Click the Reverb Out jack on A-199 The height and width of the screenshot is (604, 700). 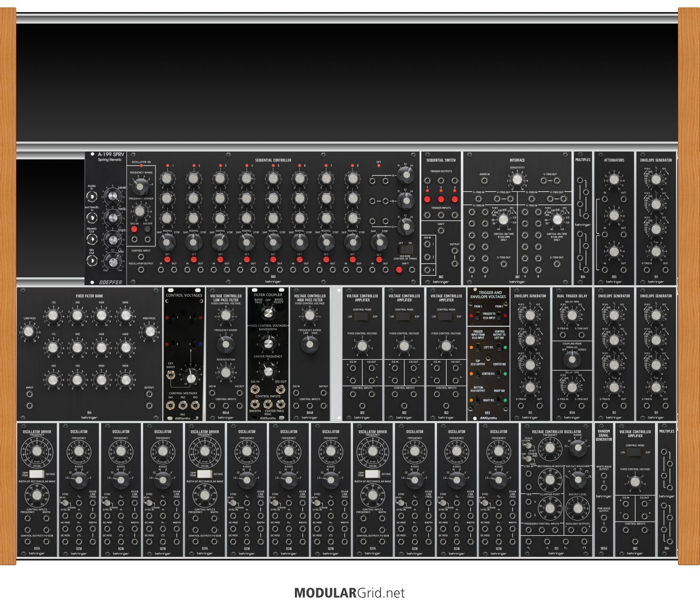tap(92, 239)
